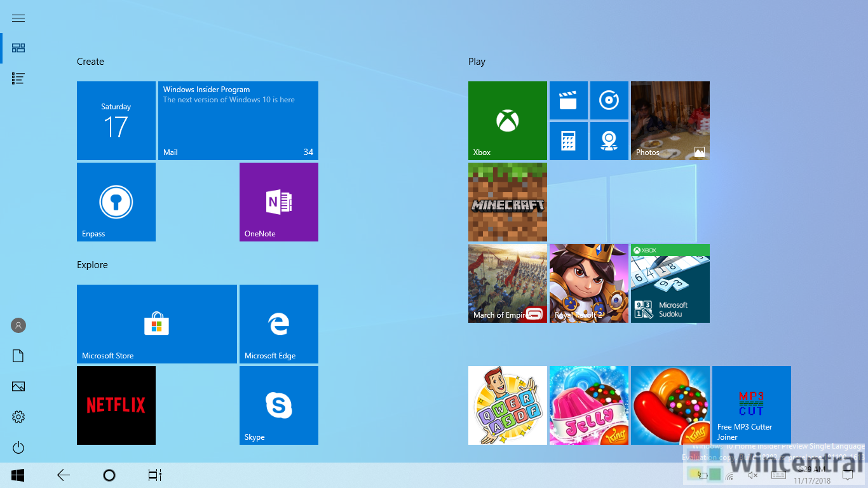Open the user account icon
The image size is (868, 488).
tap(18, 325)
